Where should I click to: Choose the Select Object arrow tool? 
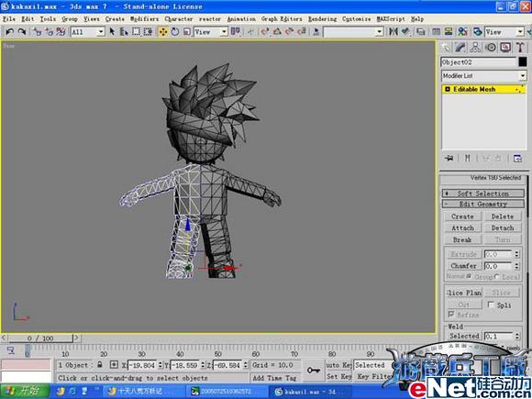(112, 32)
